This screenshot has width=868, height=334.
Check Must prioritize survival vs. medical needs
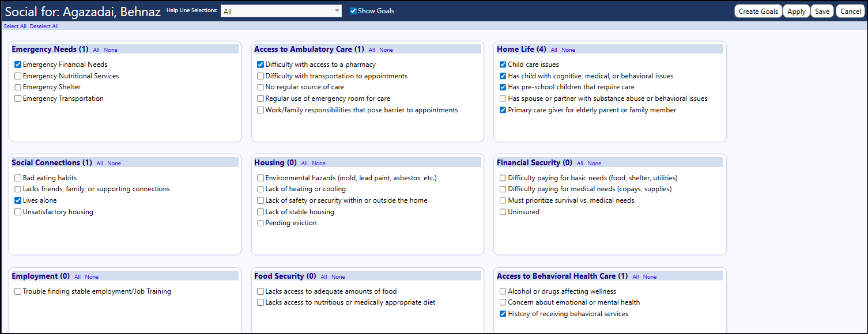503,200
